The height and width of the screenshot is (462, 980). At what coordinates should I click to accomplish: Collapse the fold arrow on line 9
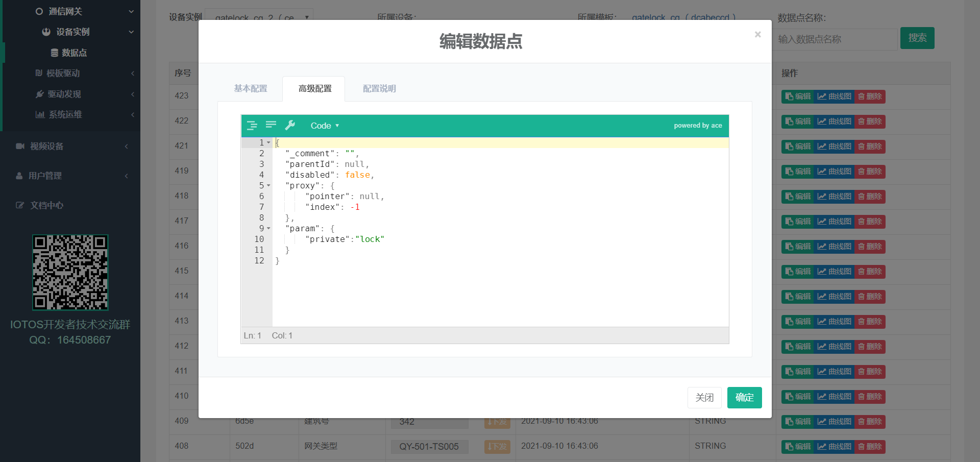pos(268,229)
